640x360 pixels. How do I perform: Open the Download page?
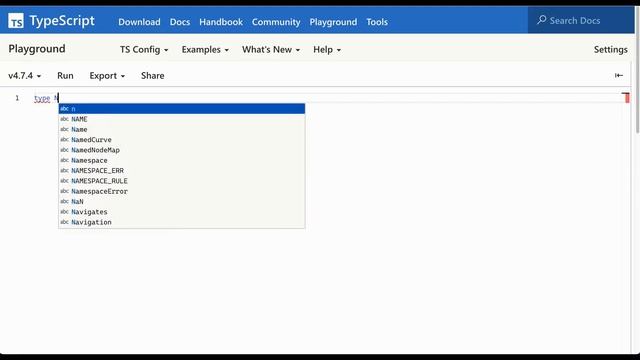click(139, 22)
